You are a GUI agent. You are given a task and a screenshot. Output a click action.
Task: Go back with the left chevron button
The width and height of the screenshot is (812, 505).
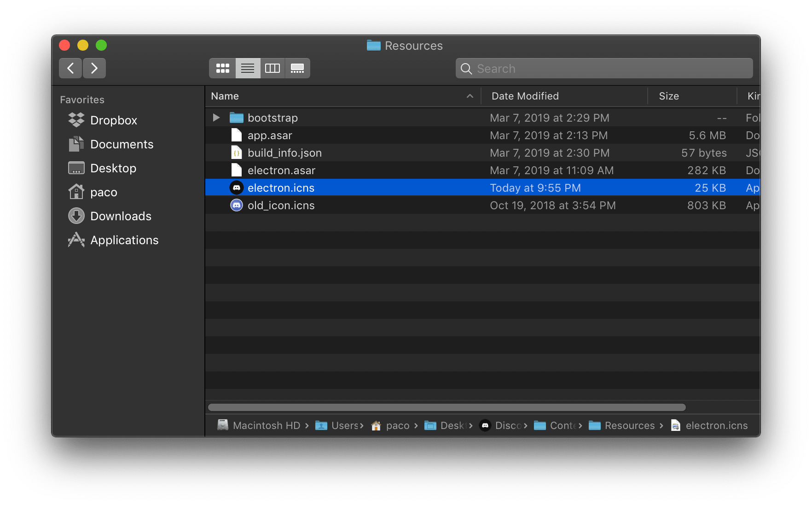(x=70, y=68)
